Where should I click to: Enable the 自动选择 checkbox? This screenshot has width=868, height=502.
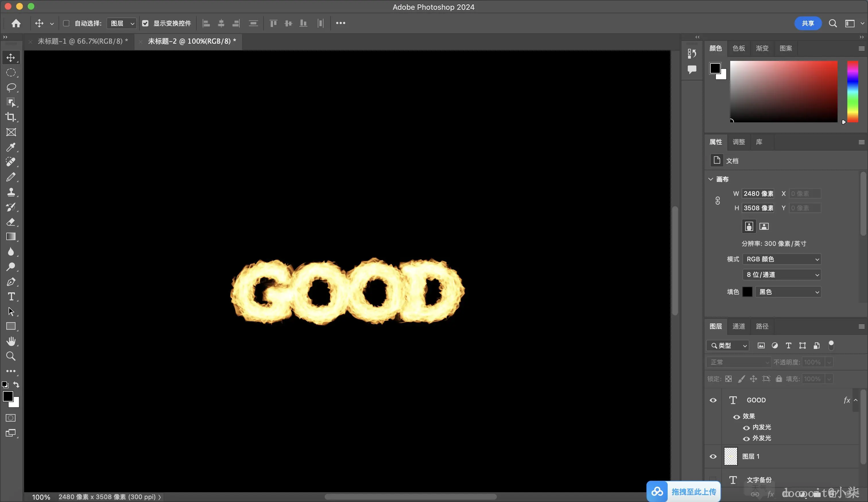click(66, 23)
